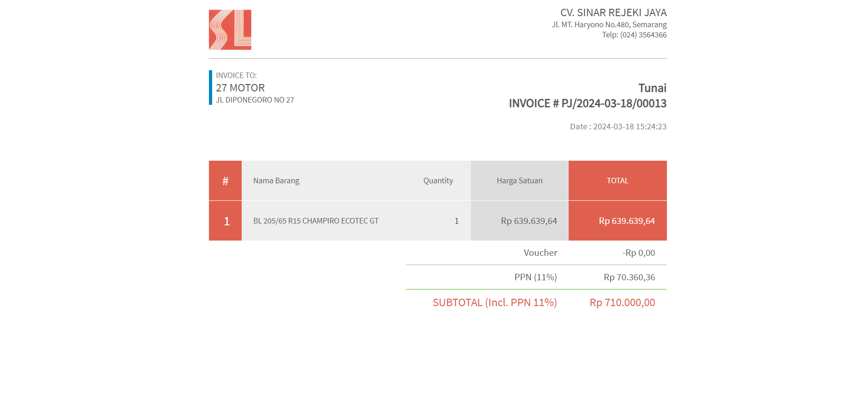Click the red SL company logo

point(230,30)
